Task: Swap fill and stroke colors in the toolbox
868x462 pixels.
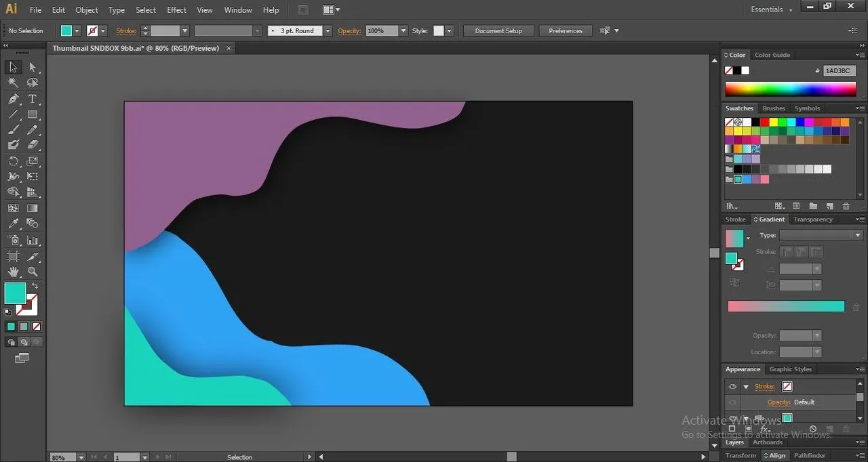Action: (35, 286)
